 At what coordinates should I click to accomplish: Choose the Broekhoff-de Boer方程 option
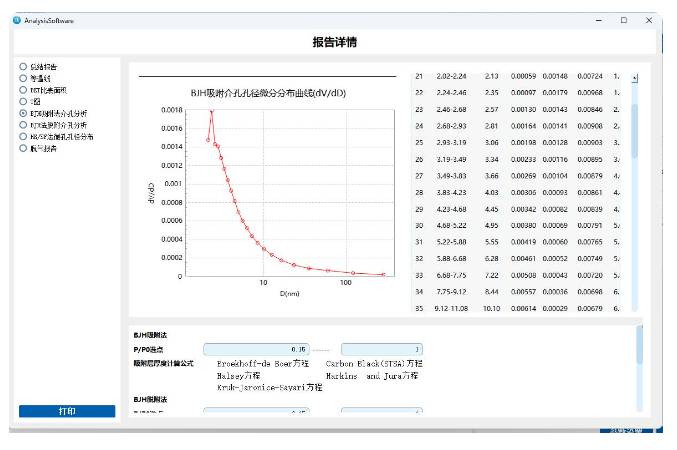263,364
